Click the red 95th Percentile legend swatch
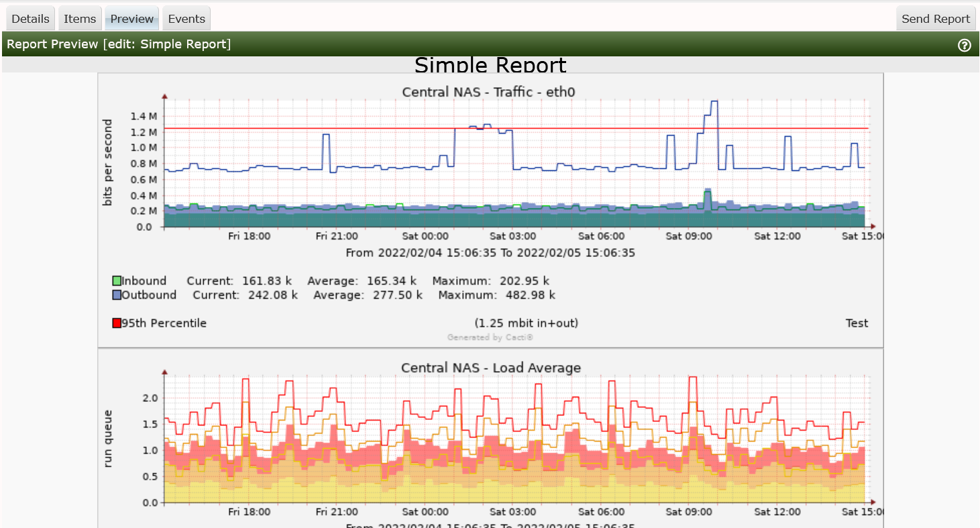The height and width of the screenshot is (528, 980). (x=117, y=323)
